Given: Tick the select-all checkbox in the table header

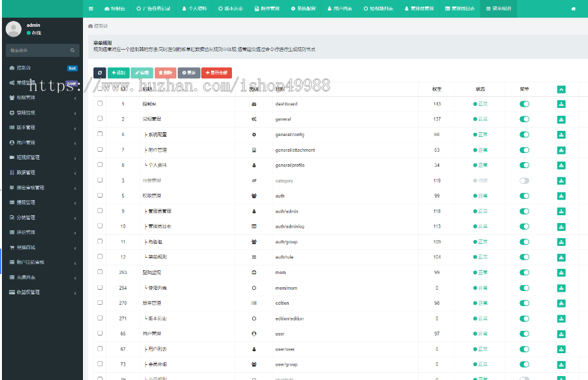Looking at the screenshot, I should [x=100, y=89].
